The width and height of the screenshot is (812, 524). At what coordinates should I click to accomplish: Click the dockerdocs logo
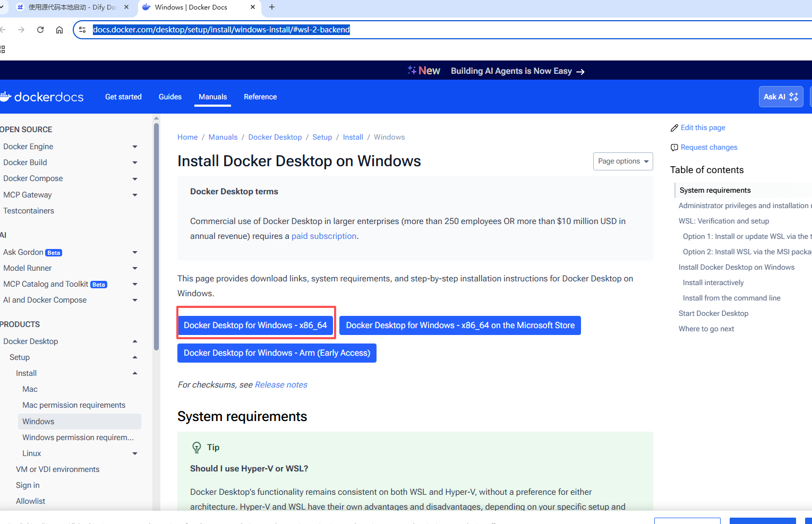[x=42, y=97]
